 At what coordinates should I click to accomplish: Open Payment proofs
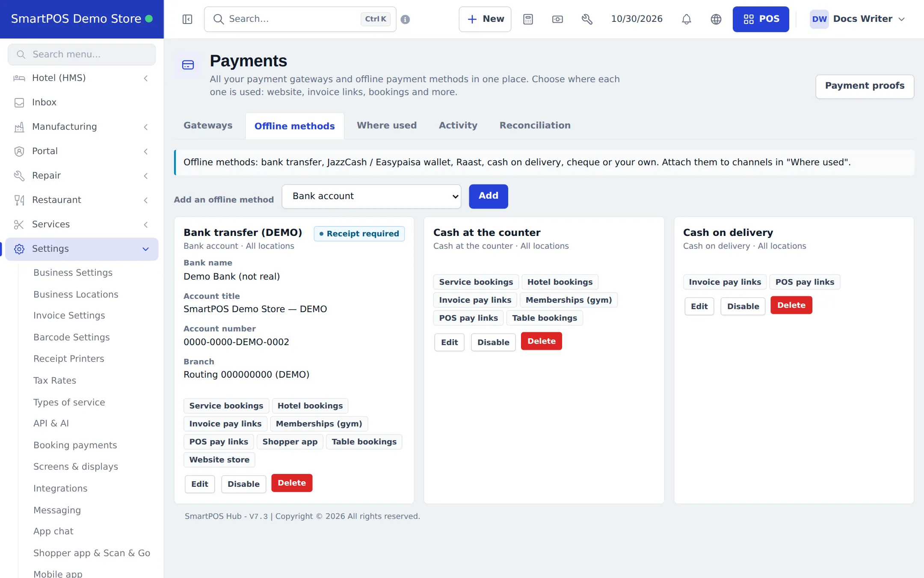click(865, 86)
